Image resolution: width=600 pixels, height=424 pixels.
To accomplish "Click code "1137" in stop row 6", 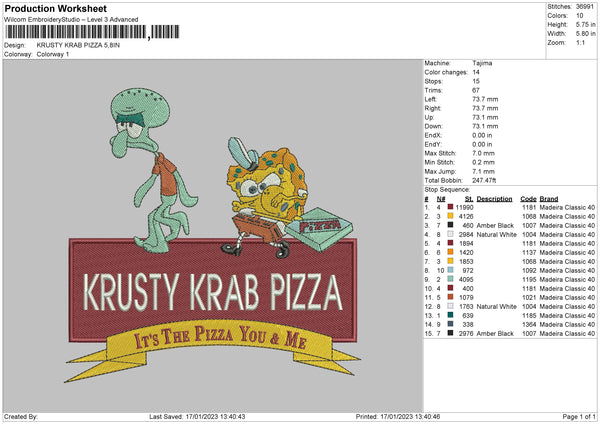I will 529,252.
